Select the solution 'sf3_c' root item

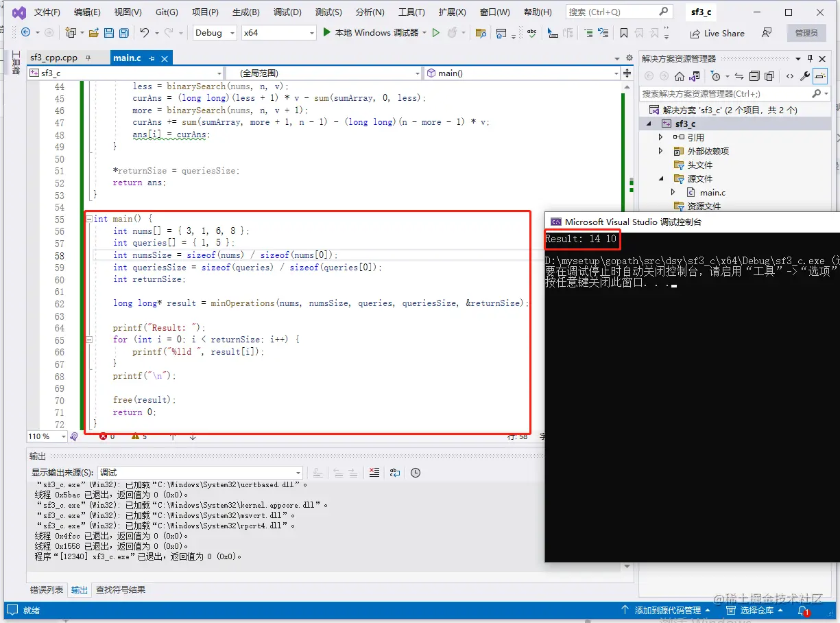(730, 110)
